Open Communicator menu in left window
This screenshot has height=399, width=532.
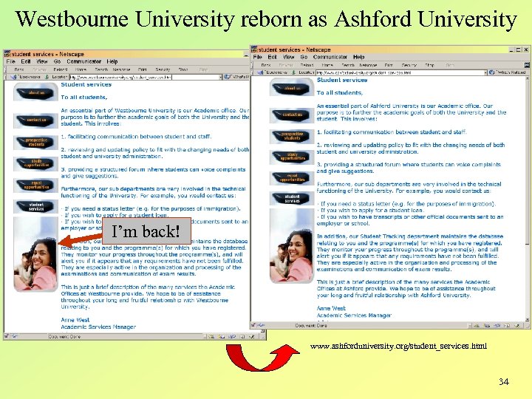tap(83, 61)
